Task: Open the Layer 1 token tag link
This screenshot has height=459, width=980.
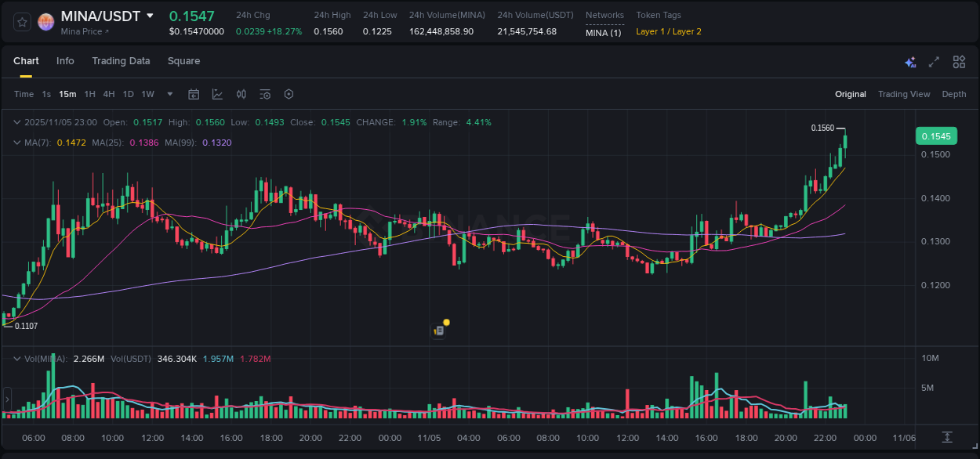Action: coord(650,32)
